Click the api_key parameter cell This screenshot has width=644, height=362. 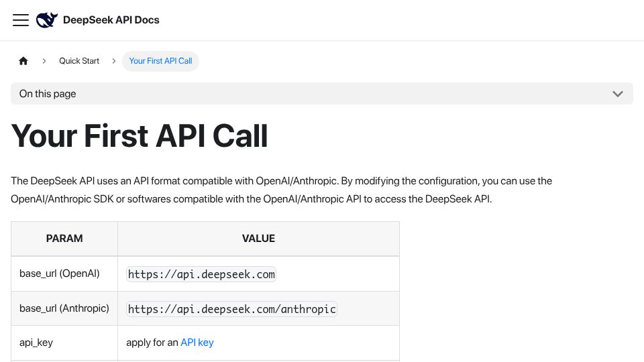coord(64,343)
